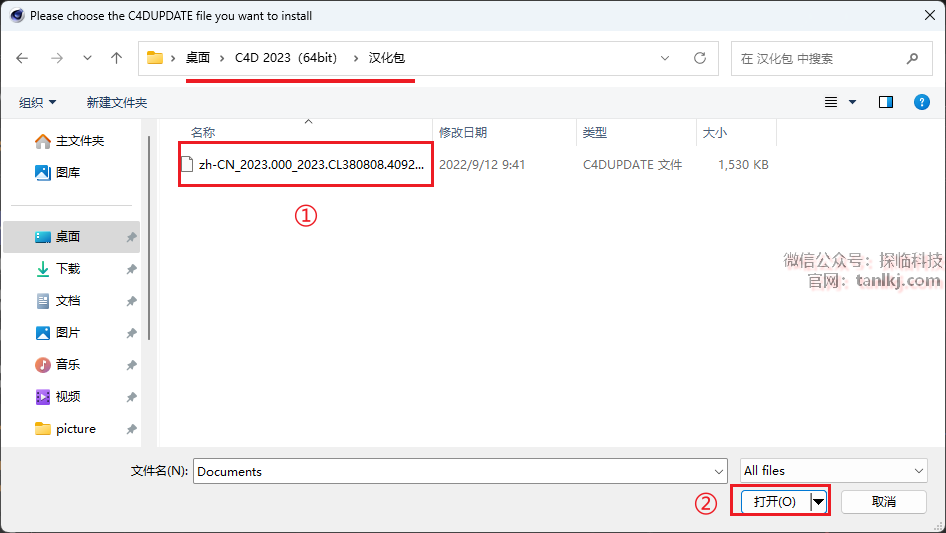This screenshot has height=533, width=946.
Task: Open recent locations chevron next to forward arrow
Action: coord(87,58)
